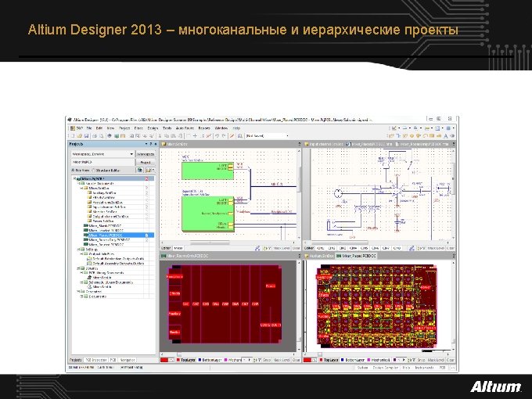The height and width of the screenshot is (399, 532).
Task: Click Mechanical1 magenta swatch in Mixer_Placed PCB
Action: pyautogui.click(x=370, y=360)
